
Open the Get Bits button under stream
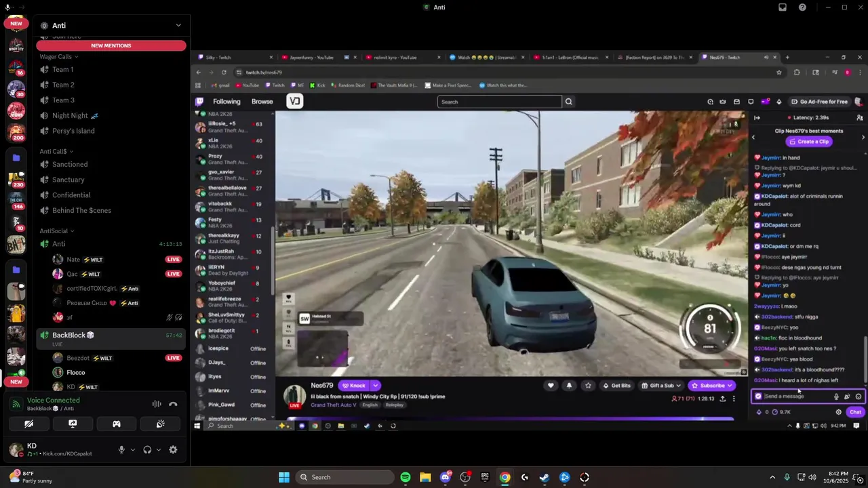click(617, 386)
